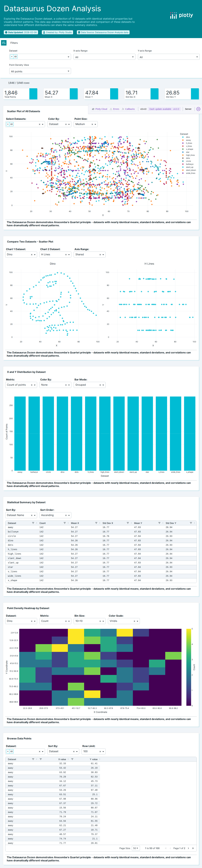Screen dimensions: 202x868
Task: Clear the Bin Size '10×10' value
Action: tap(100, 621)
